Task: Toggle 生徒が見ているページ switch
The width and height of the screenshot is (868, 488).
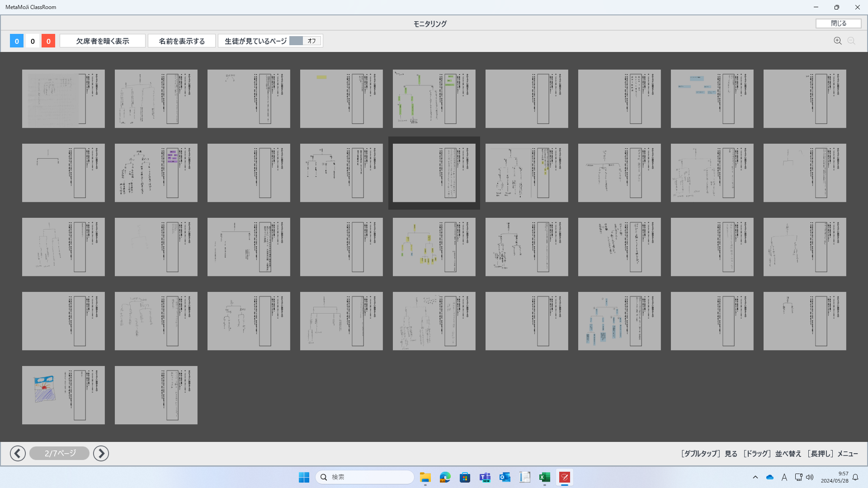Action: [305, 41]
